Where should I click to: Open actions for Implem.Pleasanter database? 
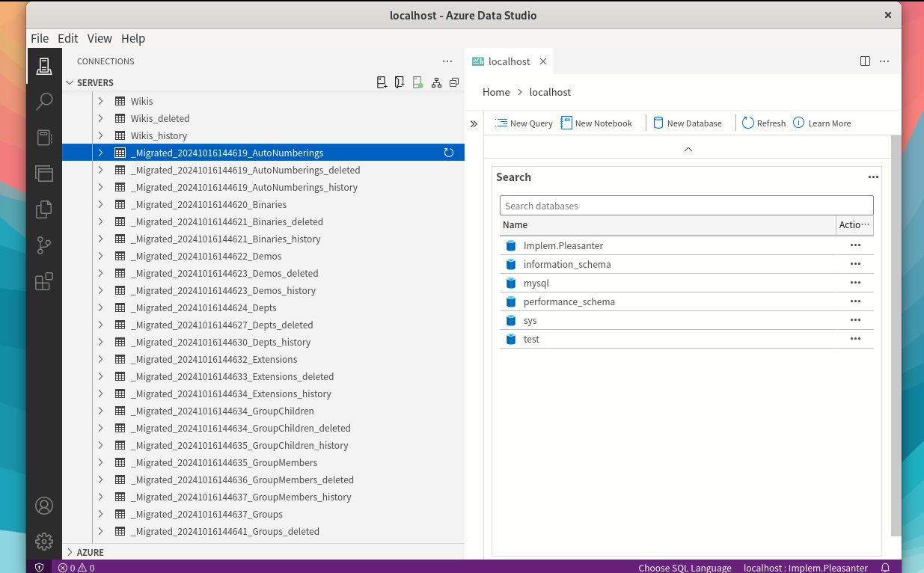click(x=855, y=245)
